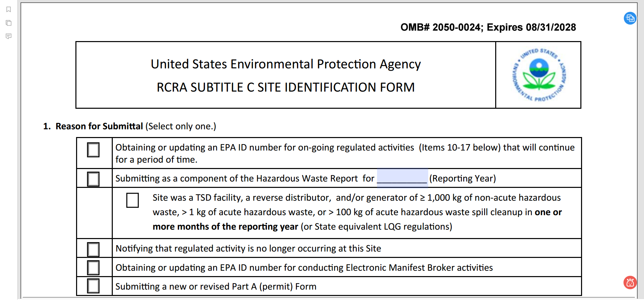Click the Reporting Year blank field
This screenshot has width=644, height=300.
pyautogui.click(x=402, y=178)
